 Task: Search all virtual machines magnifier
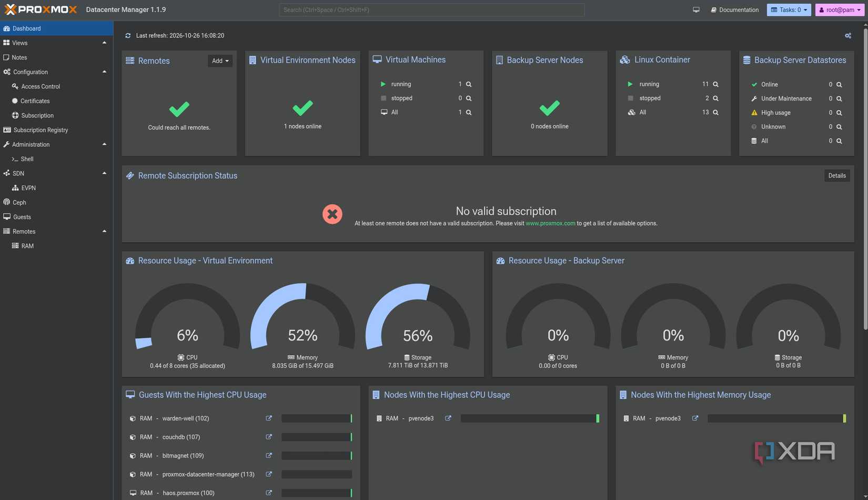point(469,113)
